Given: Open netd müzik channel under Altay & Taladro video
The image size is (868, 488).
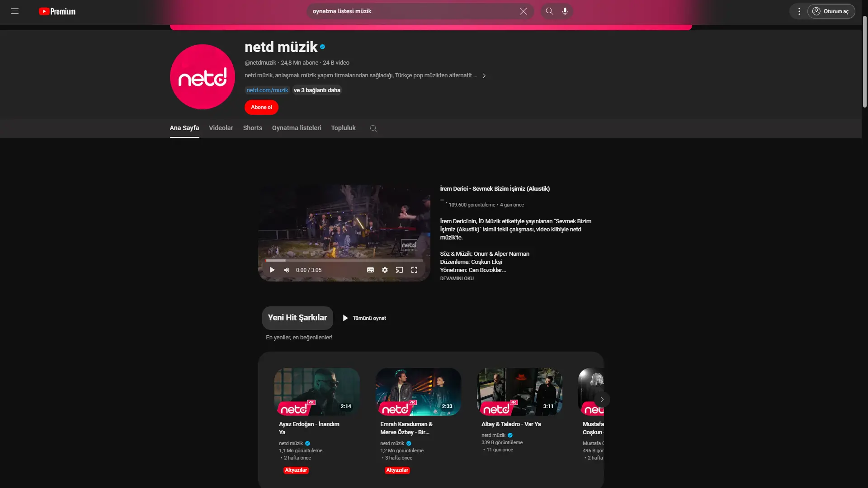Looking at the screenshot, I should [x=493, y=436].
